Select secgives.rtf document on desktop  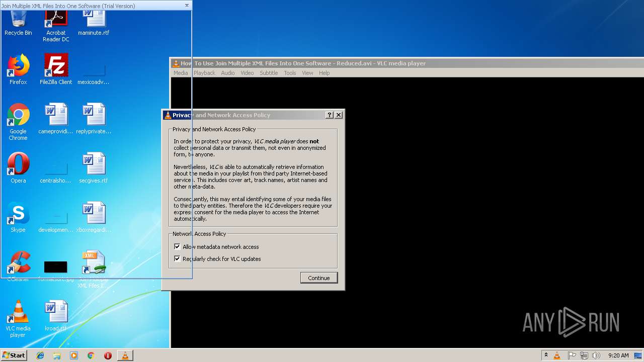click(x=94, y=168)
